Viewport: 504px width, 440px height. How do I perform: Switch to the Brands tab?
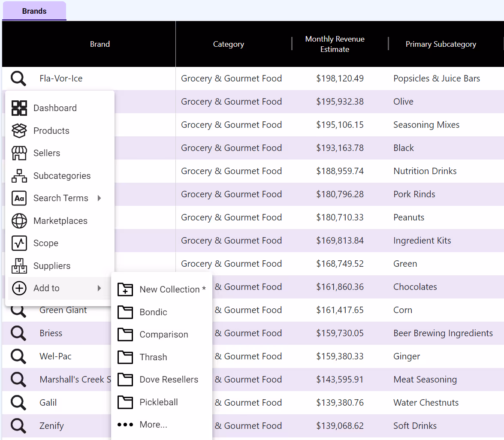(x=34, y=11)
